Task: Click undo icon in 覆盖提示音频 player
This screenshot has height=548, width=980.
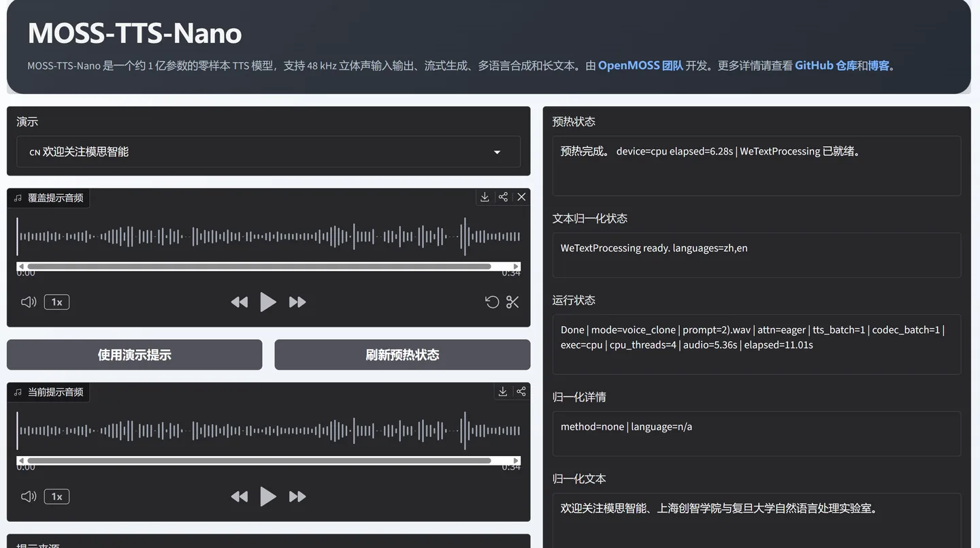Action: 492,302
